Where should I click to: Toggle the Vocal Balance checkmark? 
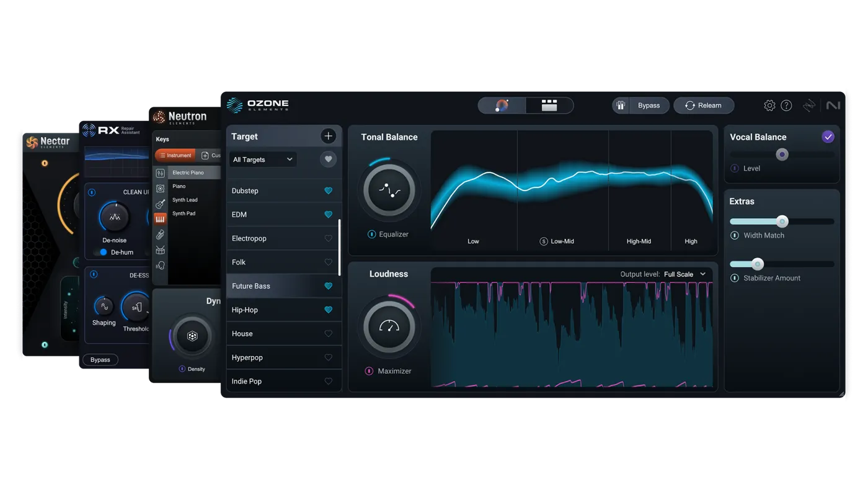tap(828, 137)
